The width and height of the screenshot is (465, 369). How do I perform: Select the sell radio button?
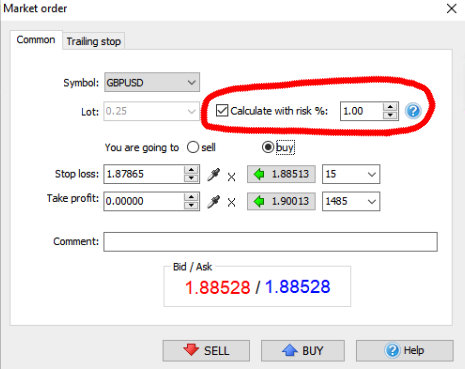[193, 147]
